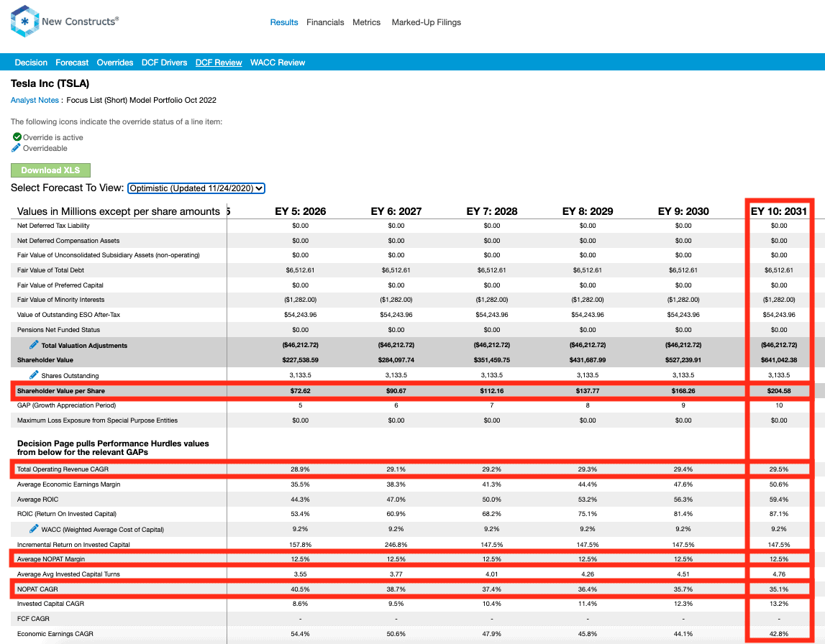Click the Net Deferred Tax Liability row label
This screenshot has height=644, width=825.
pos(53,226)
